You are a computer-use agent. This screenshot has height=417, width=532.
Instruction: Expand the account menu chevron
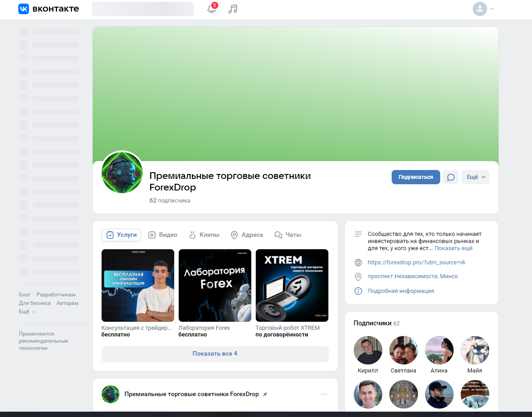492,9
